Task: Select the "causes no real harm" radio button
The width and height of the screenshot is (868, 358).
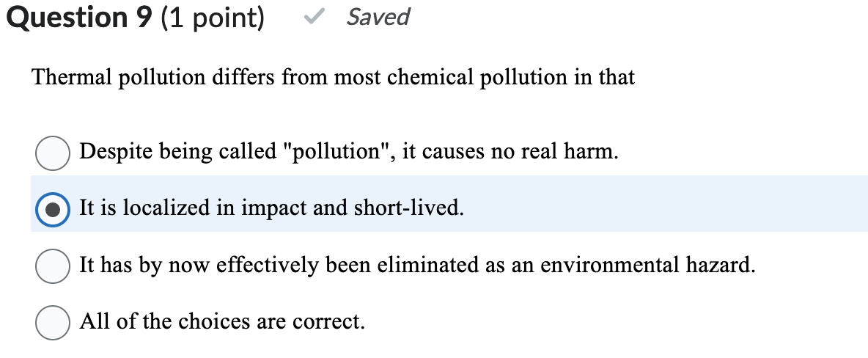Action: pos(53,153)
